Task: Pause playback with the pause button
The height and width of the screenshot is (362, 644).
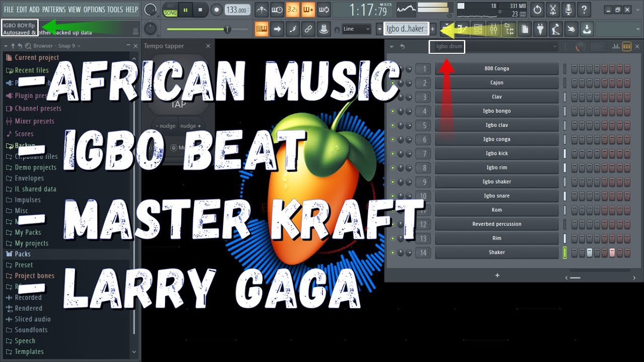Action: point(185,10)
